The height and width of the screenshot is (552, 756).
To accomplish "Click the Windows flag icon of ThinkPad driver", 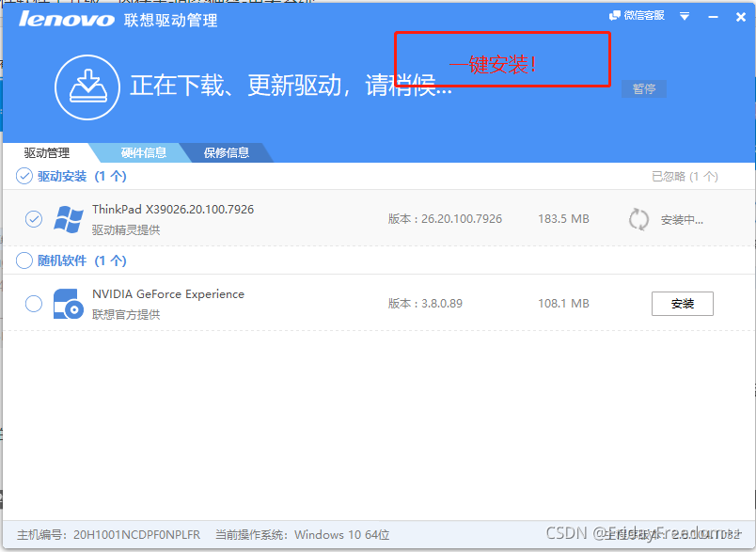I will [68, 219].
